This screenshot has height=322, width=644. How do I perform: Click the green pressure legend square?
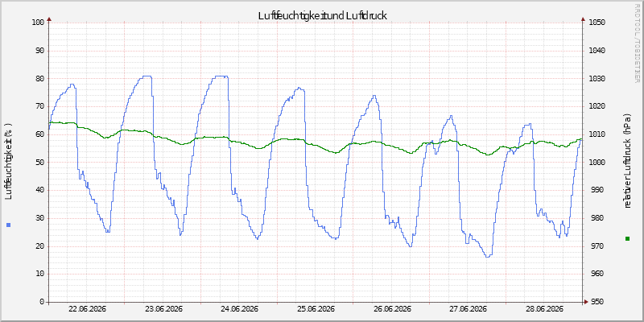627,238
